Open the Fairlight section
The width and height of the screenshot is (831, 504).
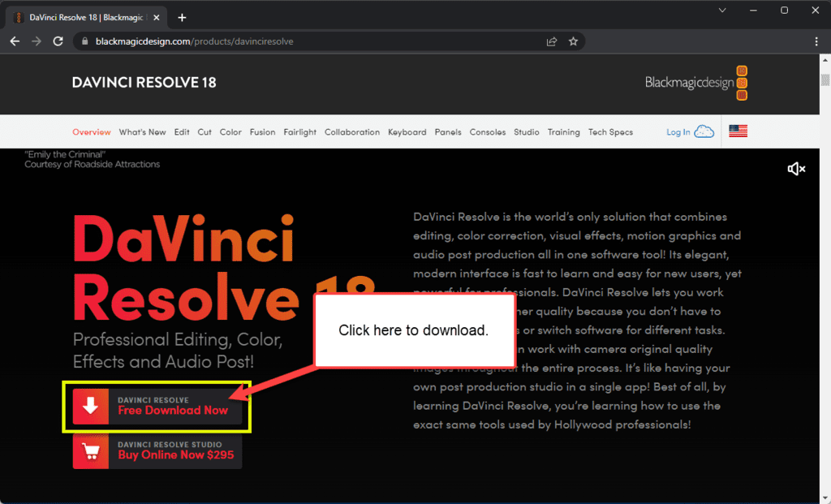(300, 132)
